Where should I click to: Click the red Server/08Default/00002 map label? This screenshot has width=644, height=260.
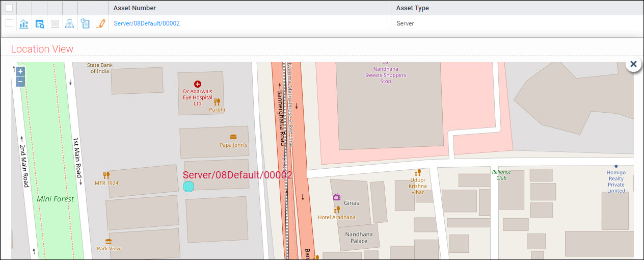point(237,175)
